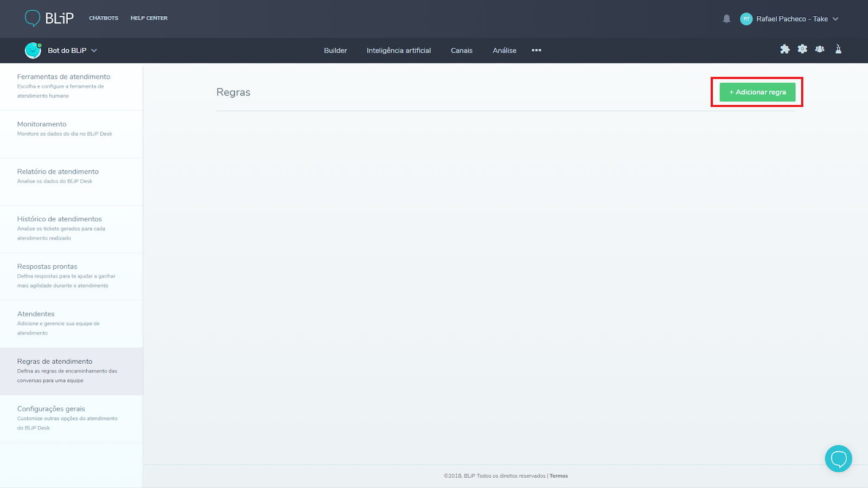Expand the Bot do BLiP dropdown
The width and height of the screenshot is (868, 488).
pyautogui.click(x=94, y=50)
